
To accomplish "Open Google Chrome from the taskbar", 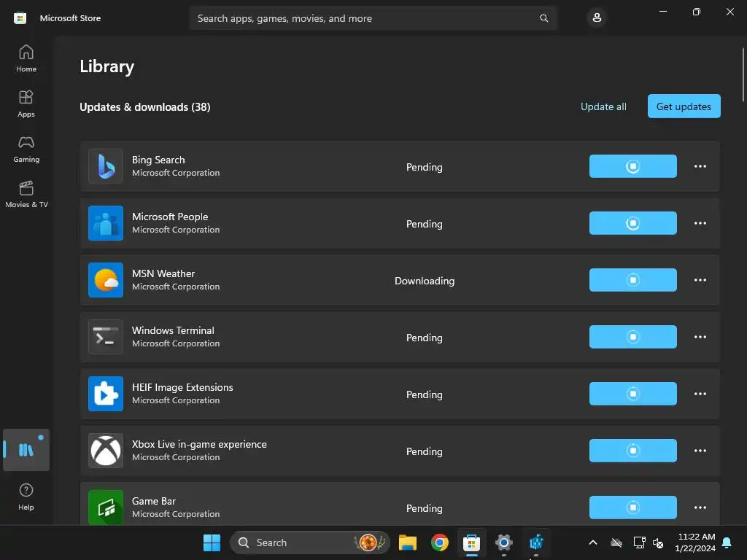I will (x=440, y=542).
